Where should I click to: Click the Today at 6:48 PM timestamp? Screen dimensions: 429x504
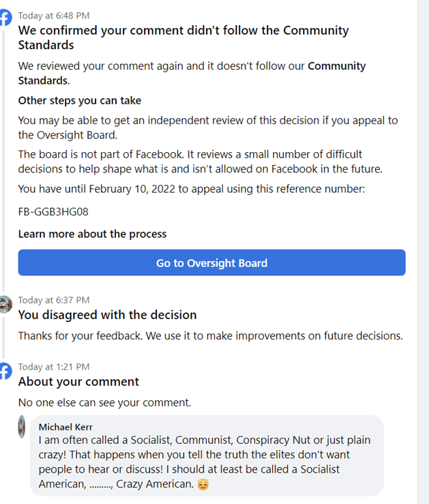tap(54, 15)
